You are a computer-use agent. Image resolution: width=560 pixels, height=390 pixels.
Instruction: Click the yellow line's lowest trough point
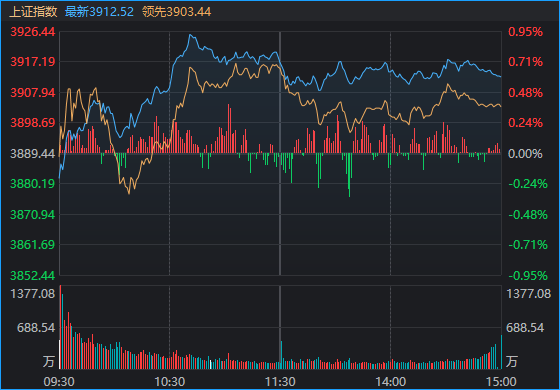(129, 194)
